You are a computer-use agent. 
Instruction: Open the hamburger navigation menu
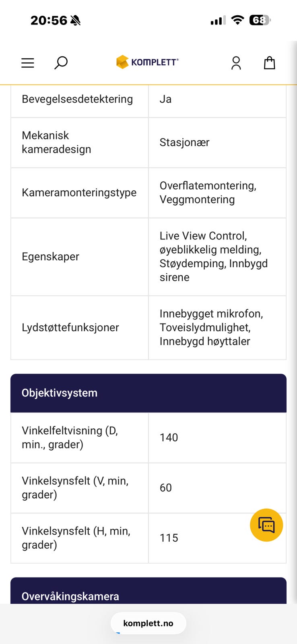tap(27, 63)
